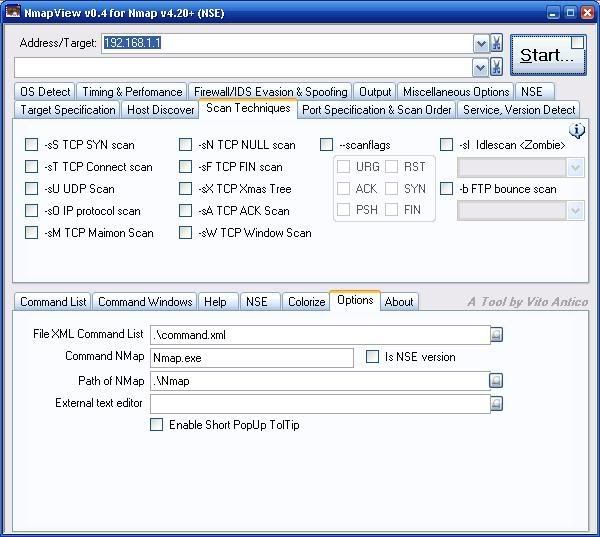This screenshot has width=600, height=537.
Task: Click the browse icon for External text editor
Action: 496,404
